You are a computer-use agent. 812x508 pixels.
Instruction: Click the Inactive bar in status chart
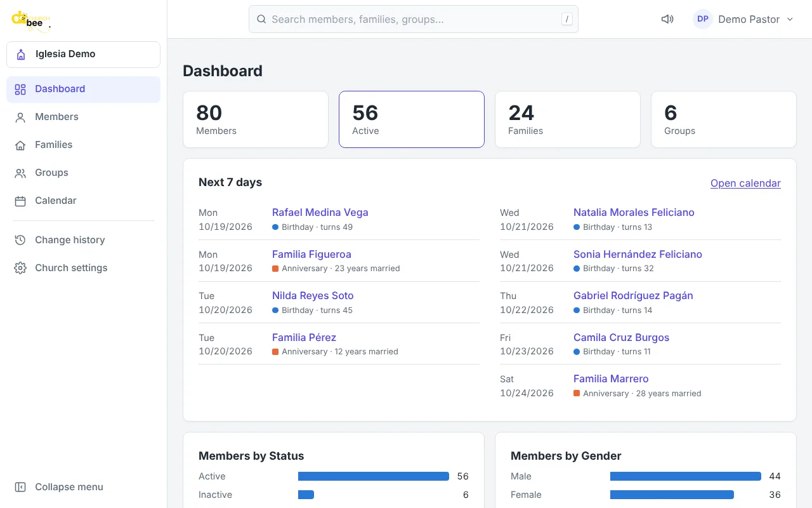[306, 495]
